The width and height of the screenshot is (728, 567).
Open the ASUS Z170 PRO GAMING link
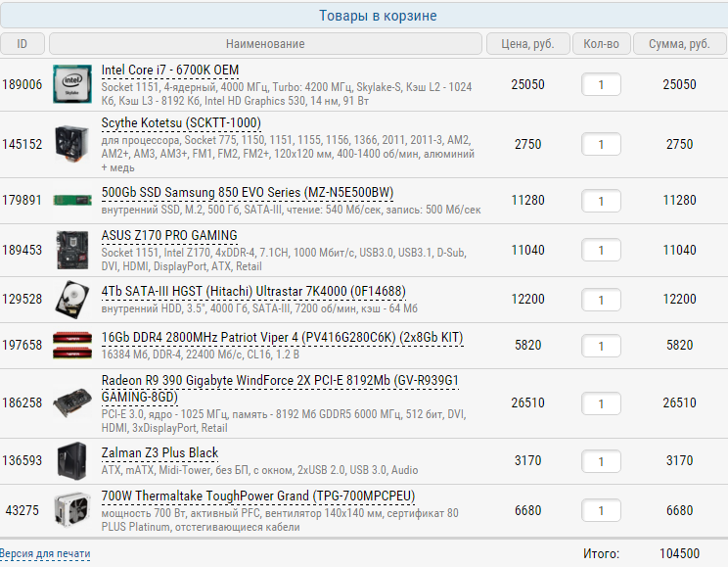pos(169,236)
